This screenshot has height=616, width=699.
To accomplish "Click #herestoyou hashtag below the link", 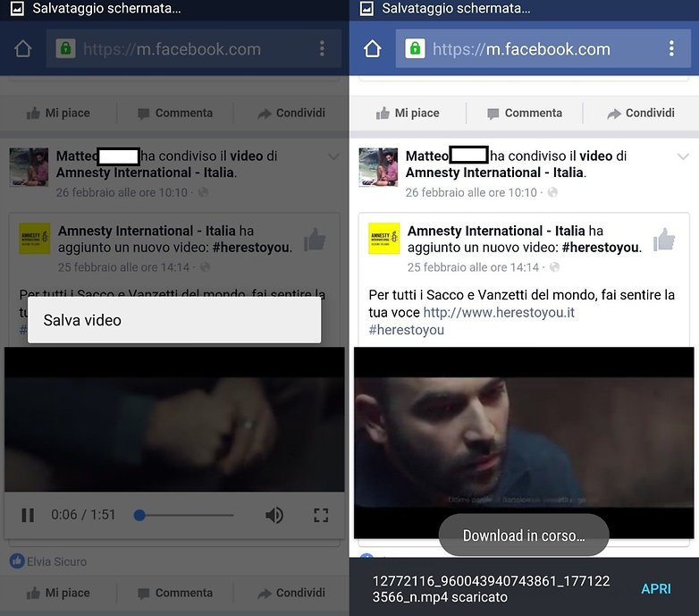I will 406,330.
